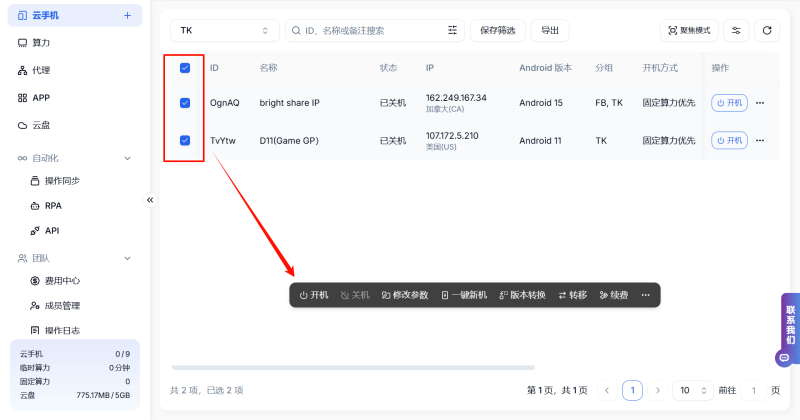Screen dimensions: 800x420
Task: Click the 前往 page number input
Action: coord(754,390)
